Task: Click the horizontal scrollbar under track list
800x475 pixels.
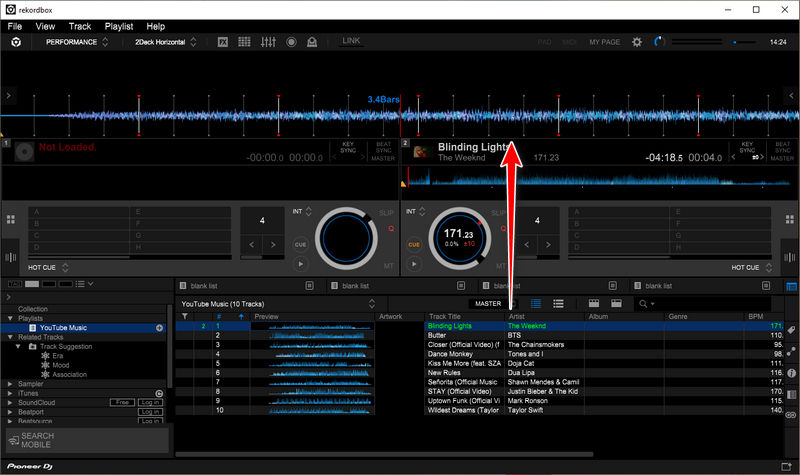Action: tap(384, 454)
